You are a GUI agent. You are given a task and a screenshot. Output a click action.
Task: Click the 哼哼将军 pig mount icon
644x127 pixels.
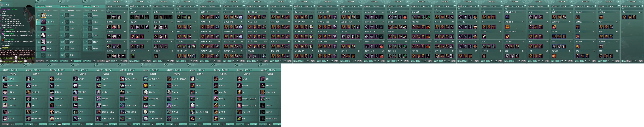(x=5, y=92)
